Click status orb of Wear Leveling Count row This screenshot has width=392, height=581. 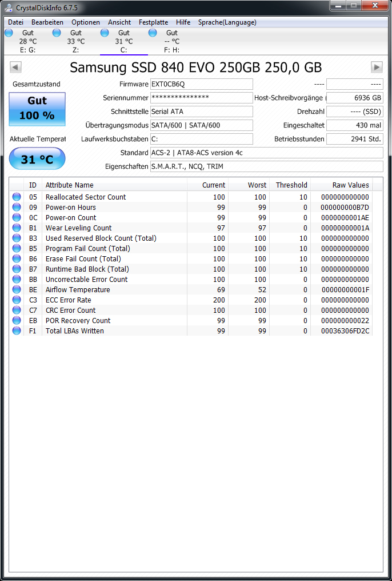click(17, 228)
